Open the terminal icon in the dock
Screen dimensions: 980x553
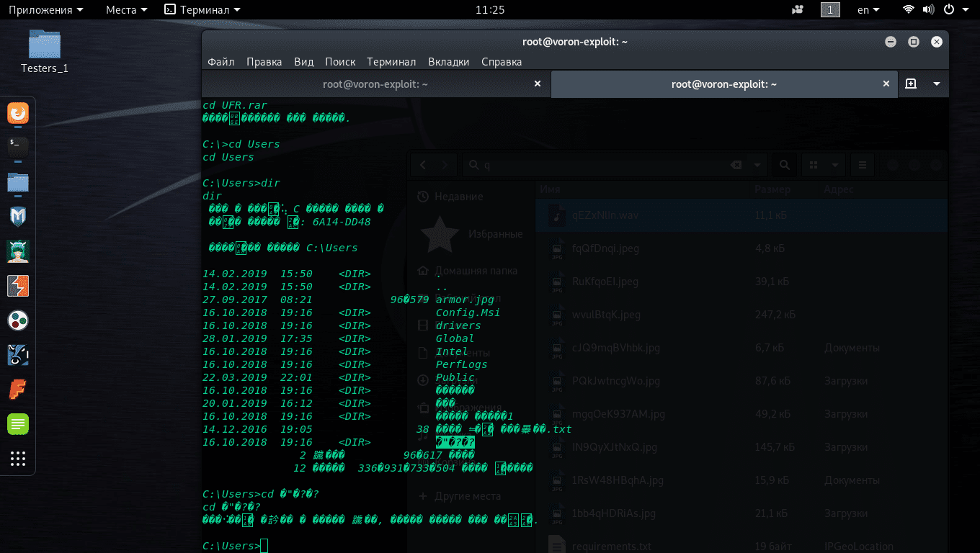18,147
